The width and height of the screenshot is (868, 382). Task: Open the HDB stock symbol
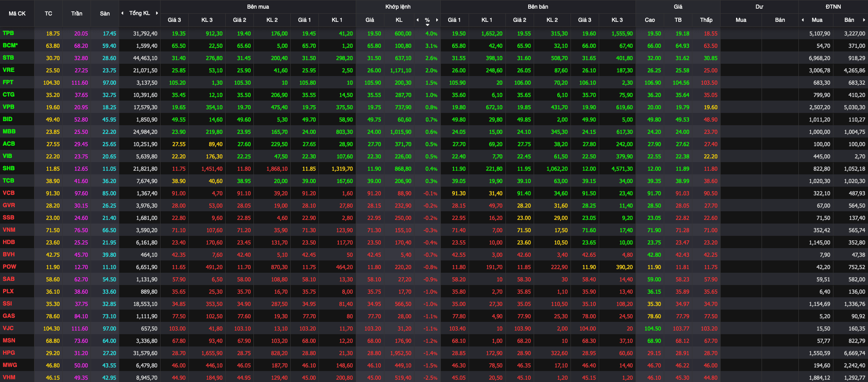pos(9,242)
